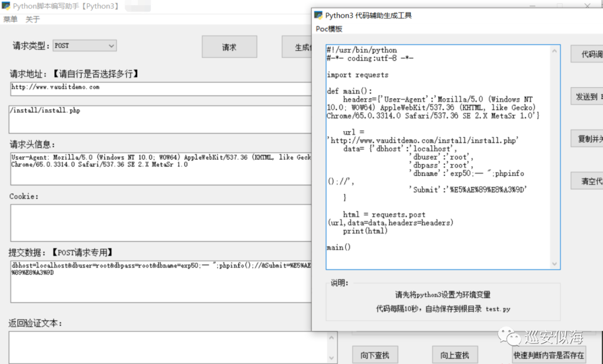Click the 'main()' call line in code
The width and height of the screenshot is (603, 364).
(339, 247)
